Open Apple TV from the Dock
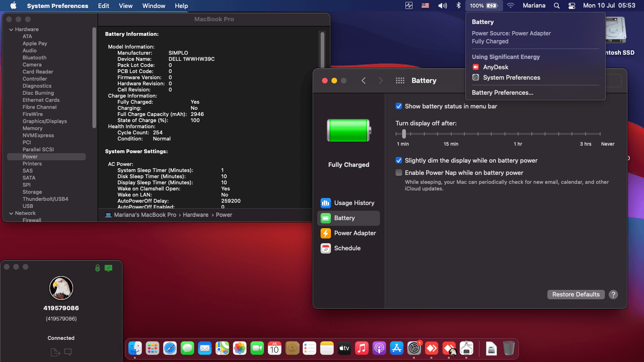The height and width of the screenshot is (362, 644). (x=344, y=348)
